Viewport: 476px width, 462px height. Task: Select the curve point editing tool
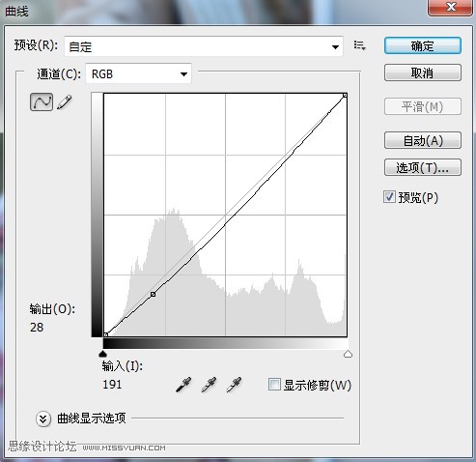(42, 102)
